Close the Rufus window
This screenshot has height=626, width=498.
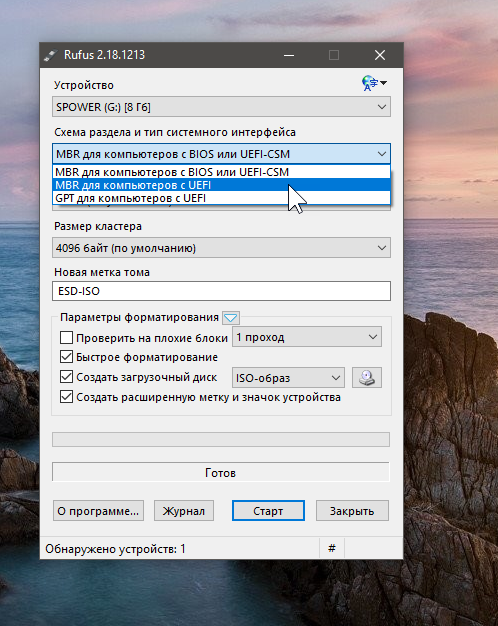(380, 55)
